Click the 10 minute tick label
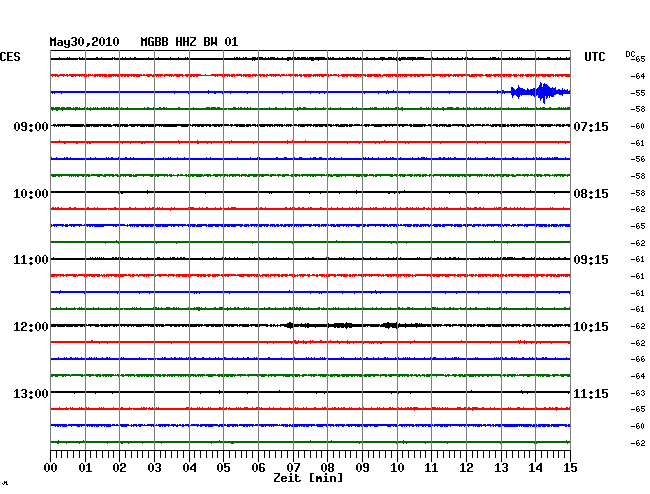Viewport: 650px width, 494px height. click(x=397, y=467)
